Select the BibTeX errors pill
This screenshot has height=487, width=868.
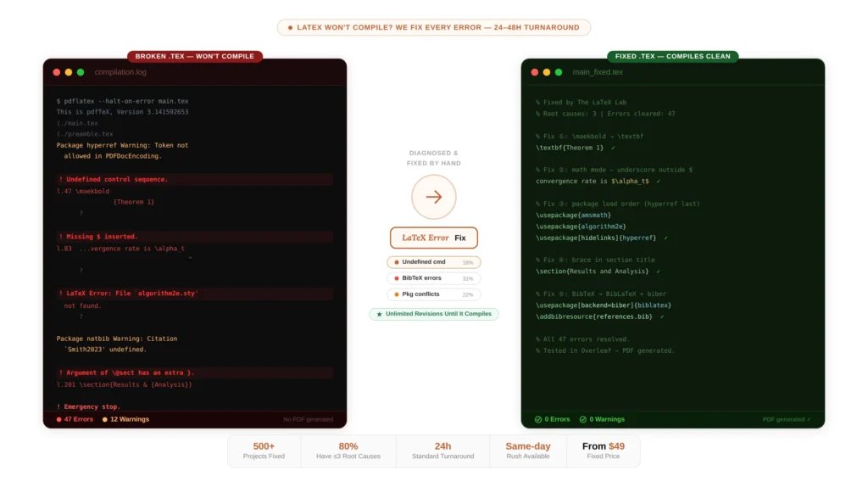click(433, 278)
